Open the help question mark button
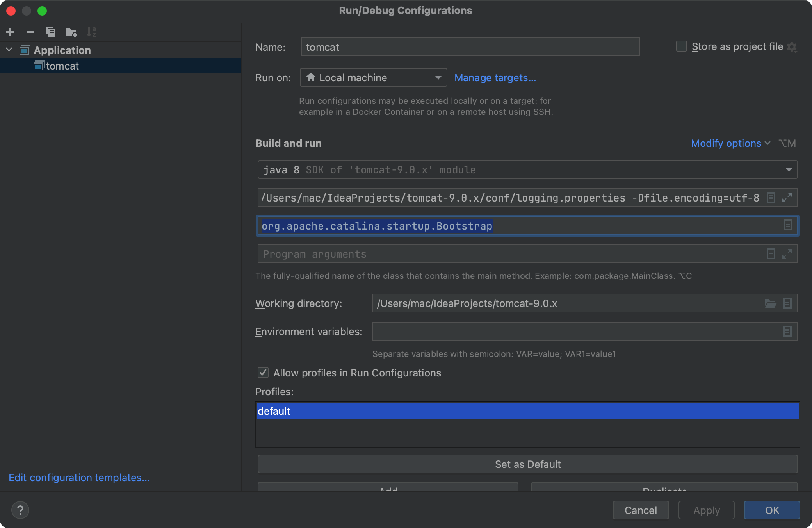The height and width of the screenshot is (528, 812). (20, 510)
